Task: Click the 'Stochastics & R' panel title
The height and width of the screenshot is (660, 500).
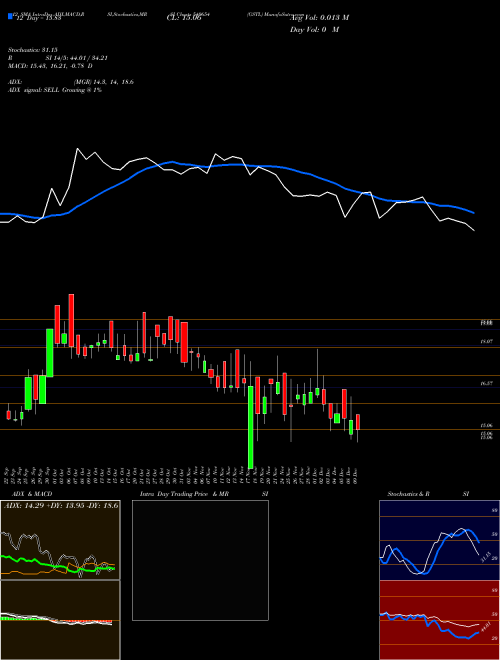Action: tap(409, 494)
